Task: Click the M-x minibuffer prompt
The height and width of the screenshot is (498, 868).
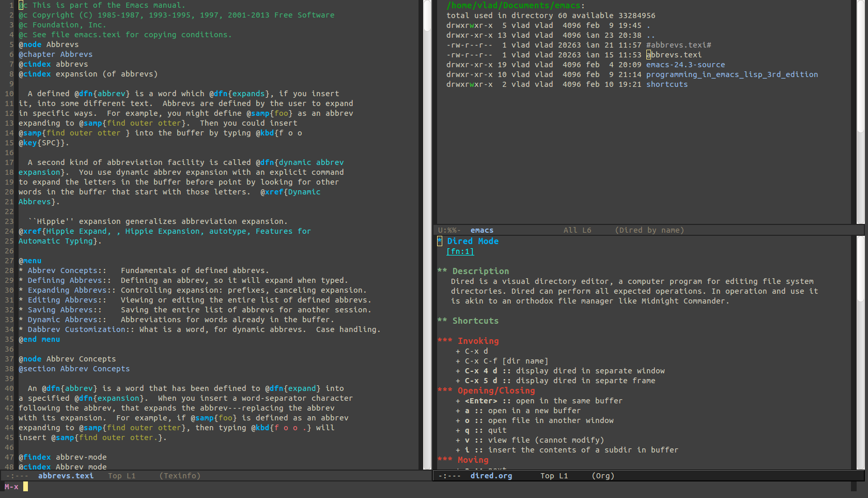Action: tap(11, 487)
